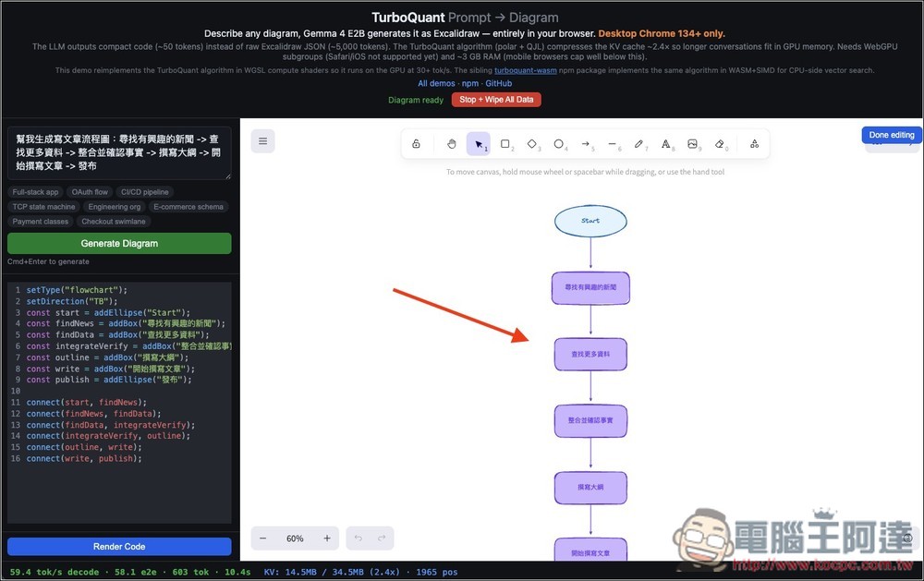924x581 pixels.
Task: Select the 查找更多資料 box node
Action: [x=590, y=354]
